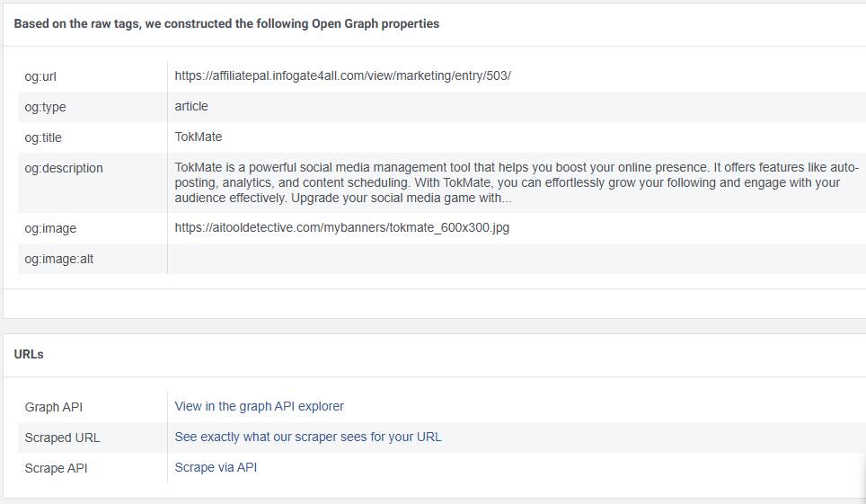Viewport: 866px width, 504px height.
Task: Click the og:image:alt property label
Action: pyautogui.click(x=58, y=259)
